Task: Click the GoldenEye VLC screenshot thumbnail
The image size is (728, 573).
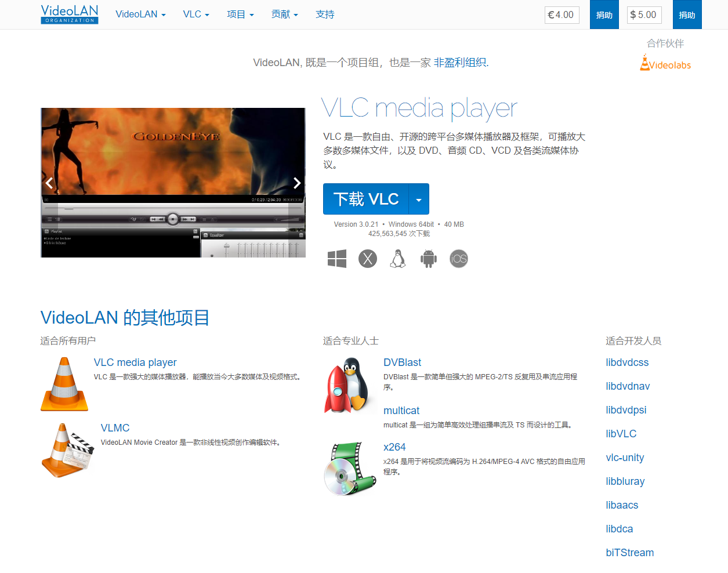Action: [173, 183]
